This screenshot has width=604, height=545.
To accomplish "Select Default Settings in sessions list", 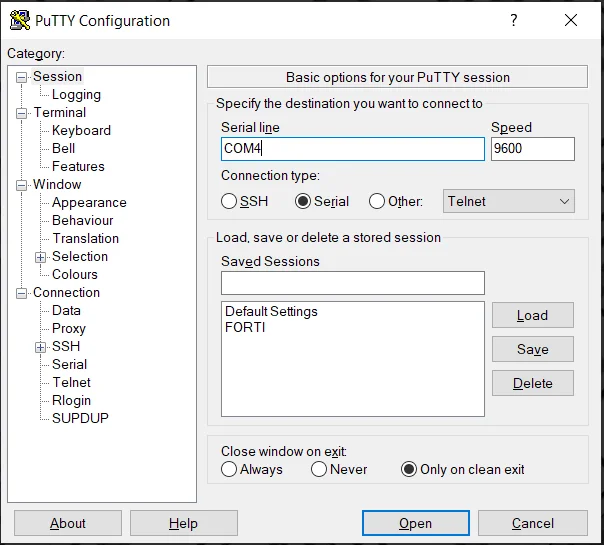I will 271,311.
